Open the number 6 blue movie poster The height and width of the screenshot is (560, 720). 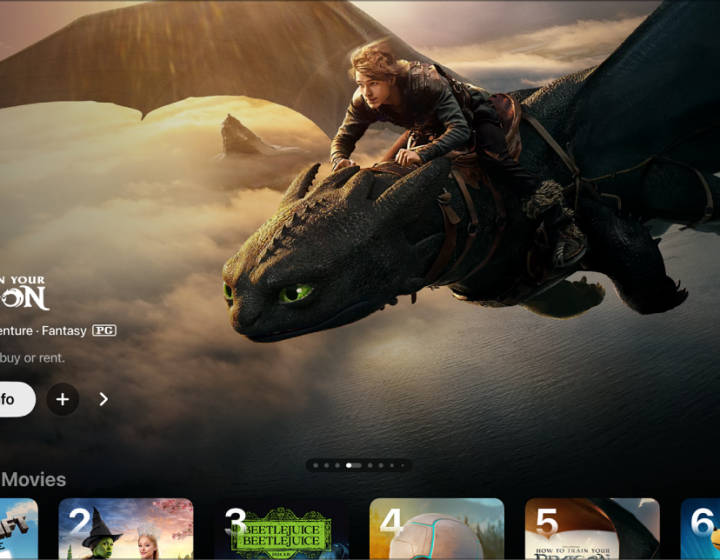pos(700,529)
